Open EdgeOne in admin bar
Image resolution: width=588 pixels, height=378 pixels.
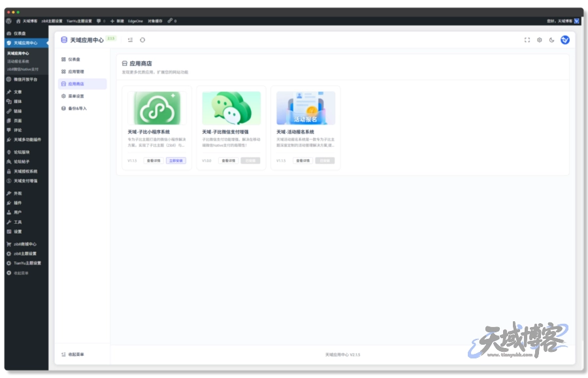pyautogui.click(x=135, y=21)
